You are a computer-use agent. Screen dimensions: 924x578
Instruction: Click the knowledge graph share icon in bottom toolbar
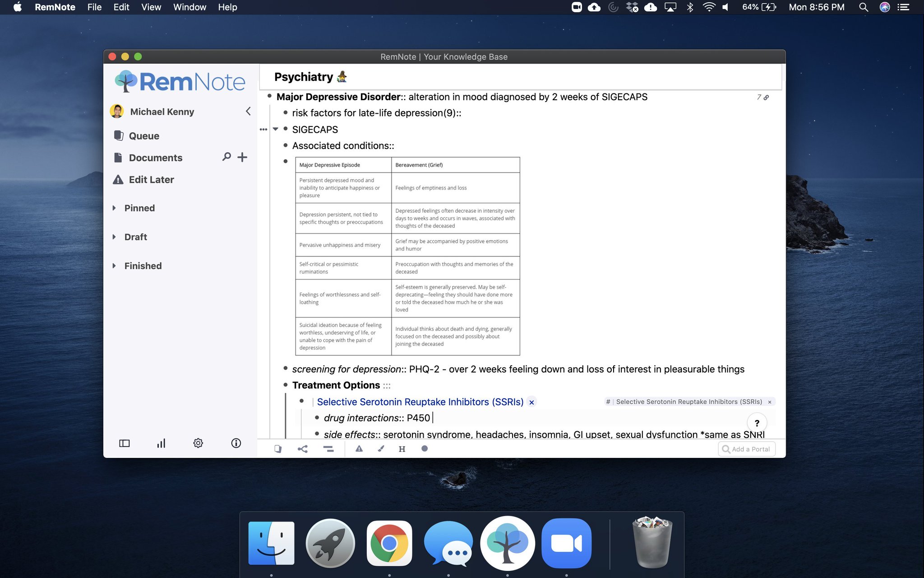(303, 448)
